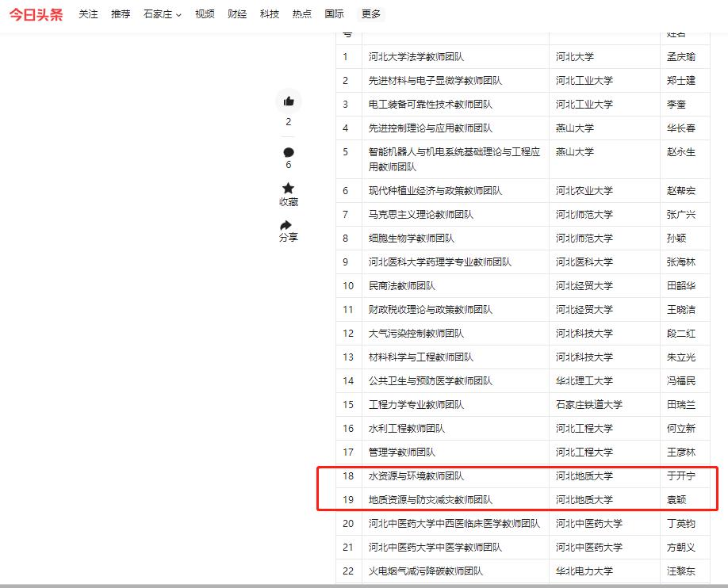The width and height of the screenshot is (728, 588).
Task: Open the 国际 news channel
Action: [335, 14]
